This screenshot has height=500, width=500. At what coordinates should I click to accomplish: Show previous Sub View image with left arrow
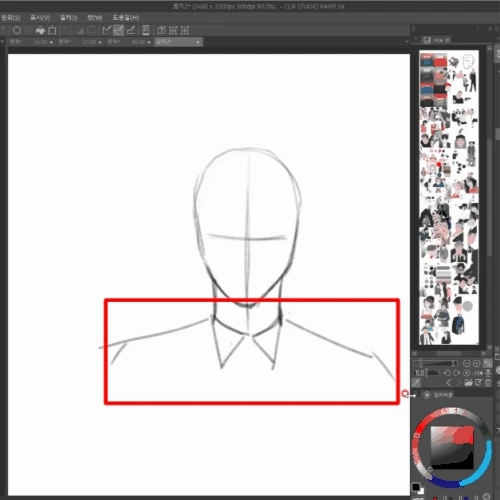click(x=449, y=382)
